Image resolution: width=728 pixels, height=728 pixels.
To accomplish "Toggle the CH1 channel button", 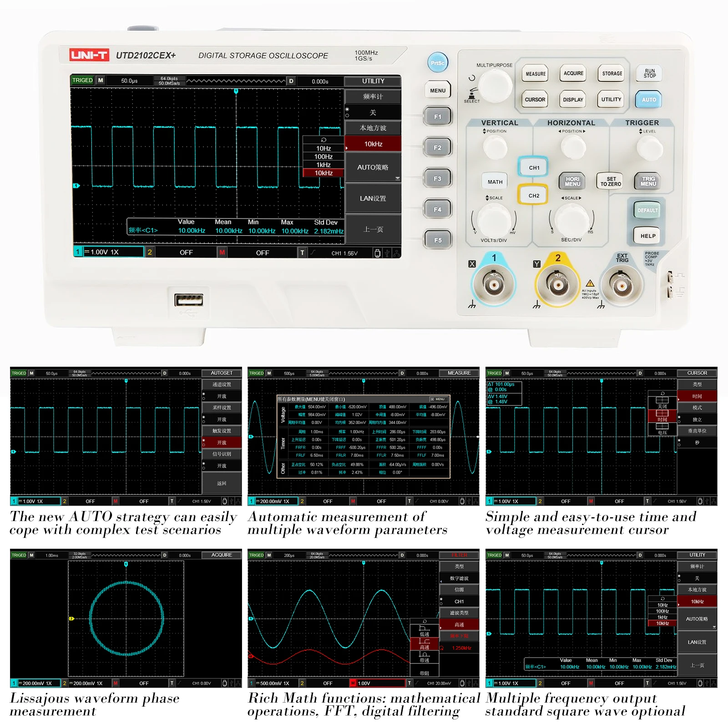I will [534, 167].
